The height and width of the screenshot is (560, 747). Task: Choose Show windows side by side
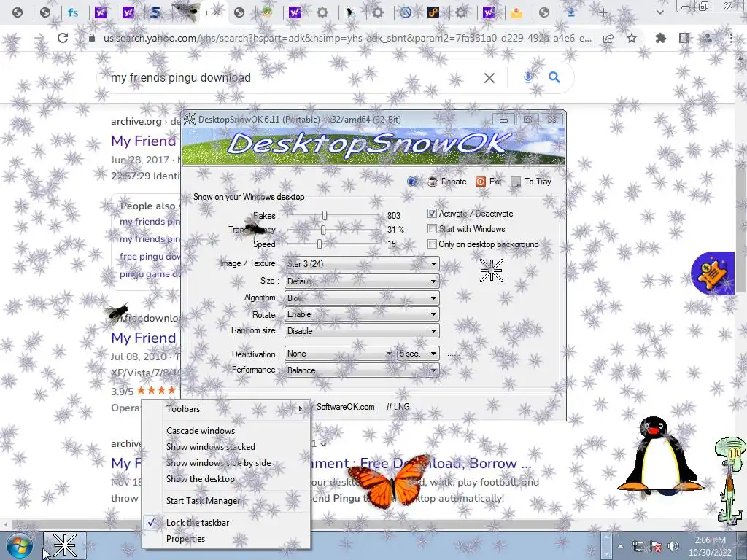[x=226, y=463]
